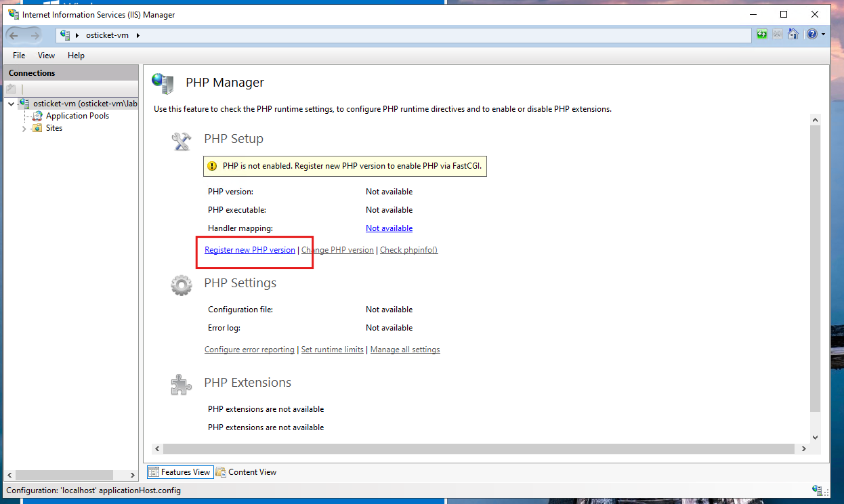Click the Sites folder icon
844x504 pixels.
(38, 128)
